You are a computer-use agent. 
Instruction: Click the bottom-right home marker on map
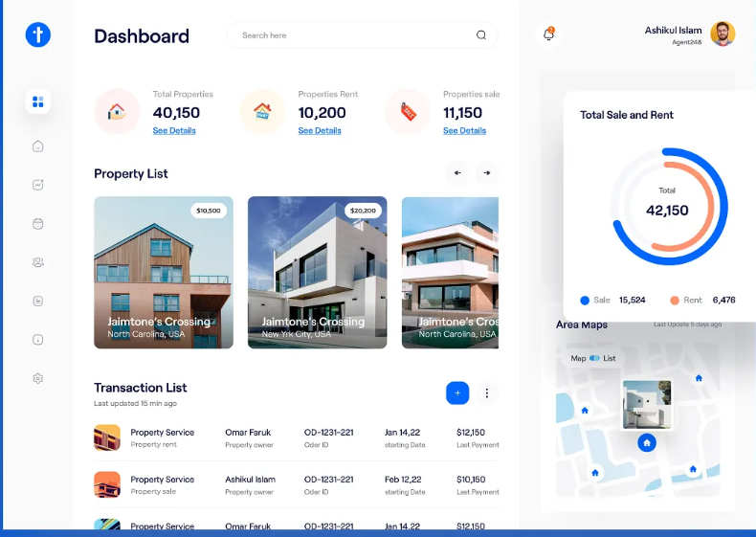click(x=693, y=469)
